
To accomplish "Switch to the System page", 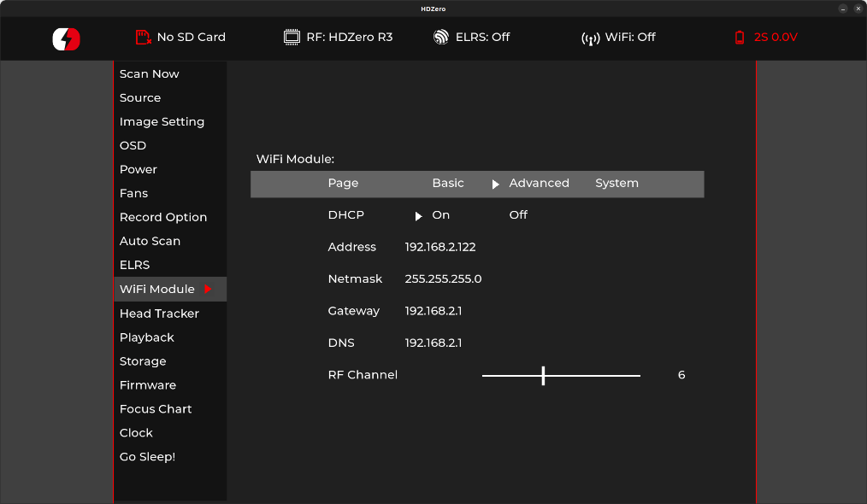I will coord(616,184).
